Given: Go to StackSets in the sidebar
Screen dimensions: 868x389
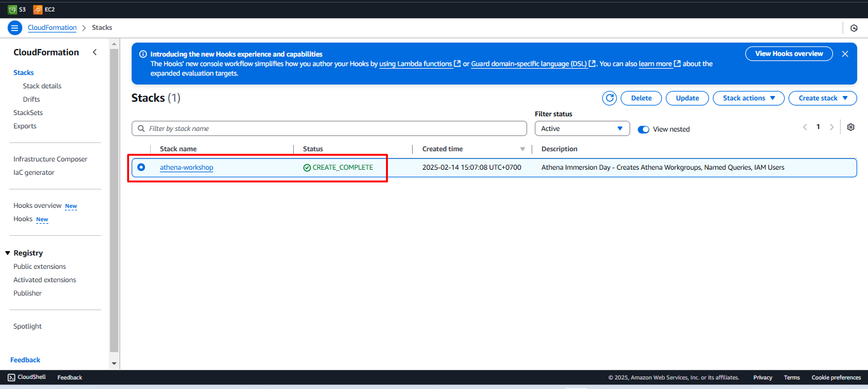Looking at the screenshot, I should (28, 113).
